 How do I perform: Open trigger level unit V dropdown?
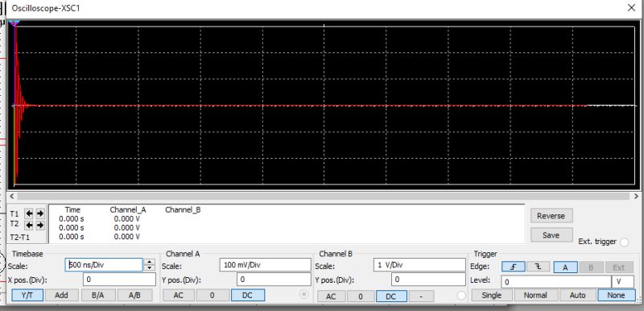tap(622, 282)
